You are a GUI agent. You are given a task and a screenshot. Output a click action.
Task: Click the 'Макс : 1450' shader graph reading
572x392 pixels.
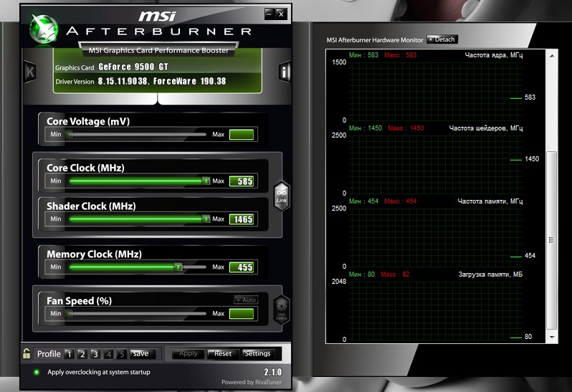[406, 128]
